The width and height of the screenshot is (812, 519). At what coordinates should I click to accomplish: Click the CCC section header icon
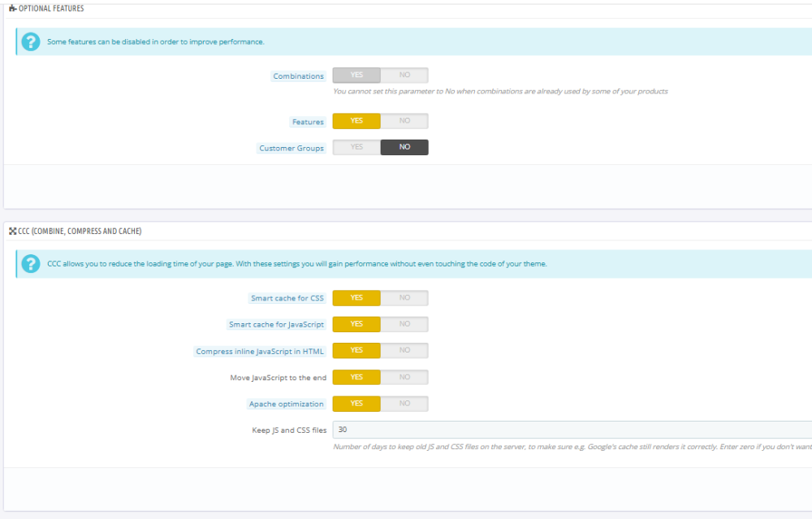pyautogui.click(x=12, y=231)
